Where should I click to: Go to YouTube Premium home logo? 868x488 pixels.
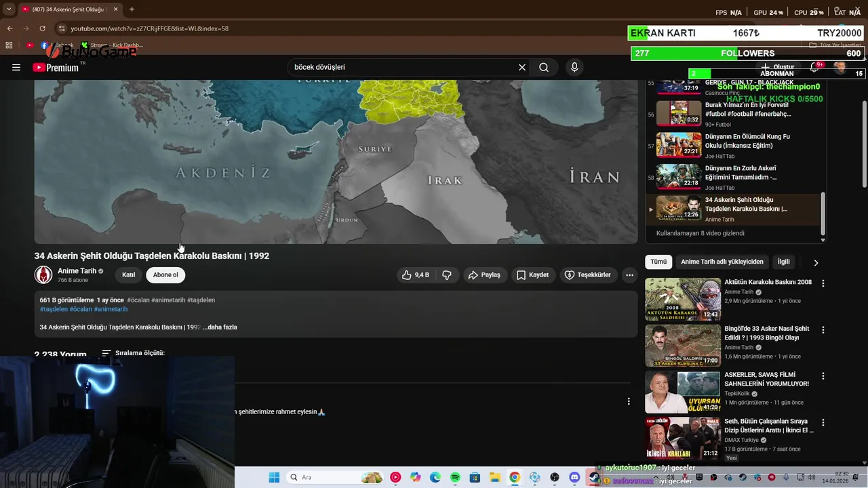coord(56,67)
